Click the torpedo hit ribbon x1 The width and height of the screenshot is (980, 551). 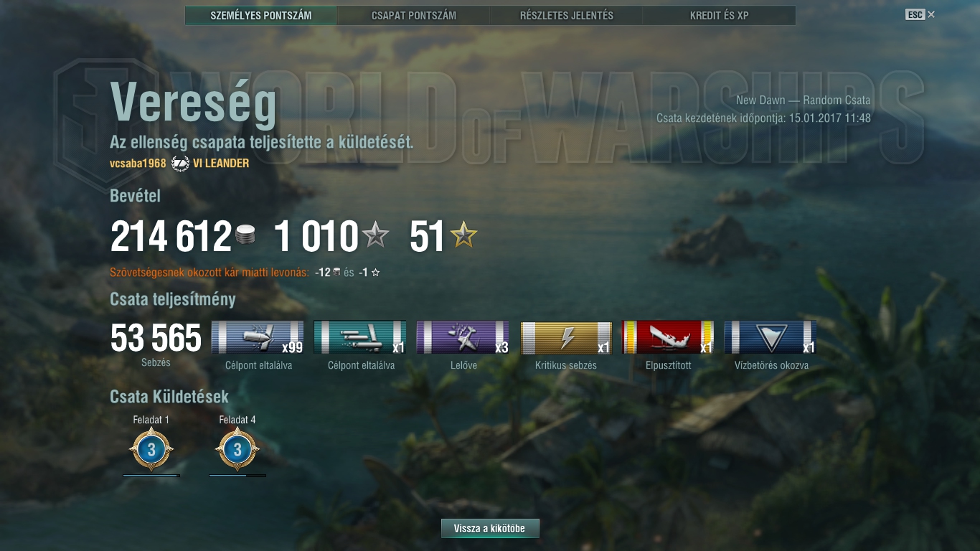(x=360, y=338)
